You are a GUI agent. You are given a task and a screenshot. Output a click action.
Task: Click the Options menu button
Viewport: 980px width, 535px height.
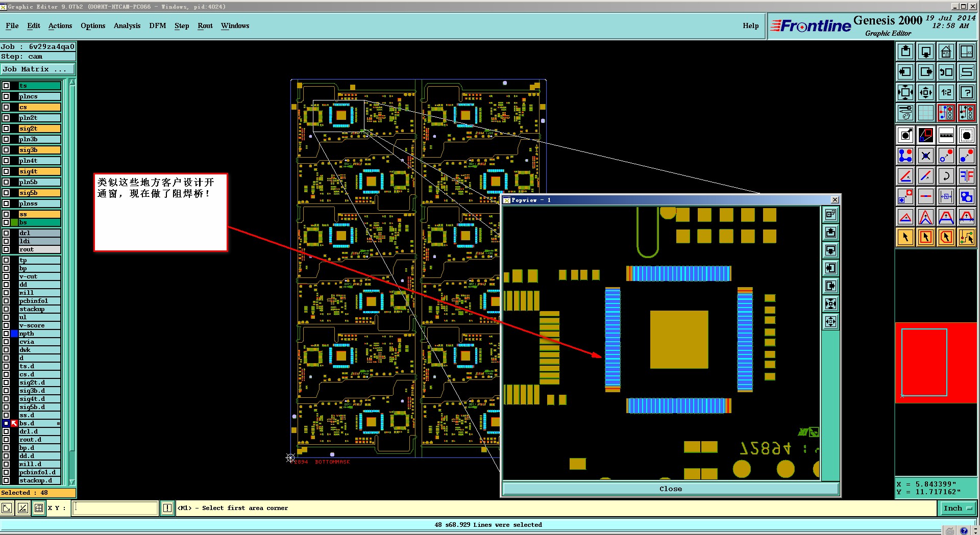click(93, 26)
